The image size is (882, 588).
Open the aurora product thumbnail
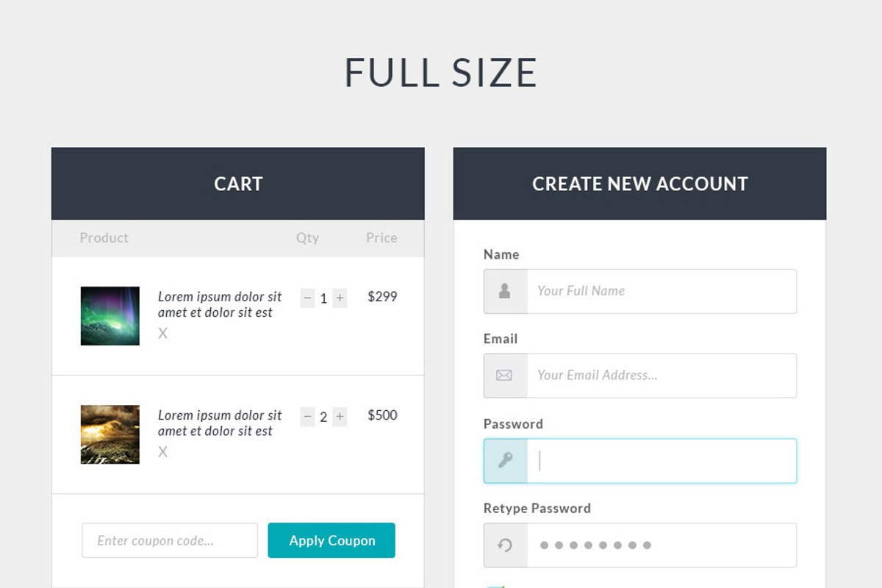(110, 315)
